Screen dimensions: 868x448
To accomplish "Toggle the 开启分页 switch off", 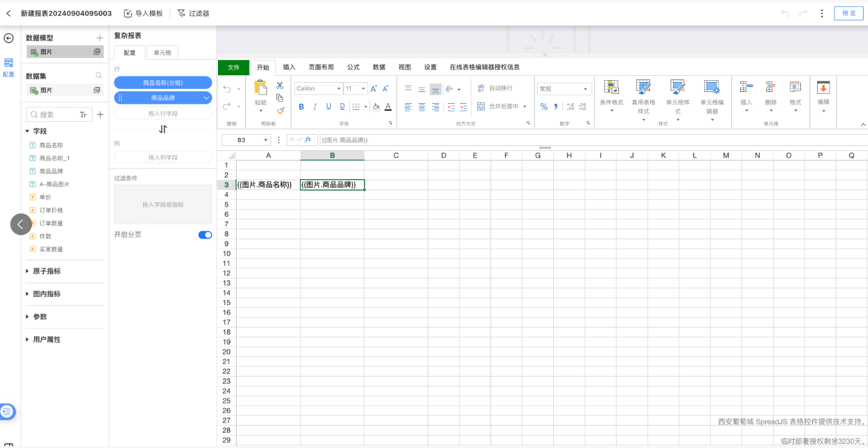I will point(206,235).
